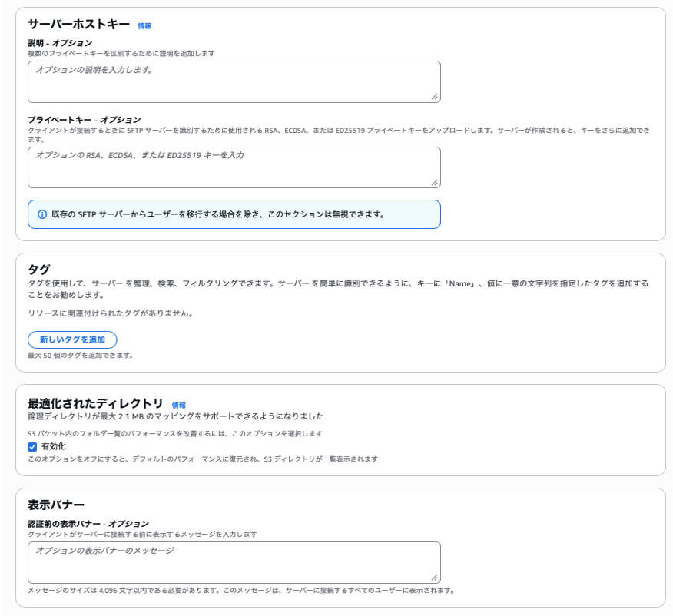Click the label 認証前の表示バナー - オプション
Image resolution: width=673 pixels, height=616 pixels.
(x=88, y=524)
